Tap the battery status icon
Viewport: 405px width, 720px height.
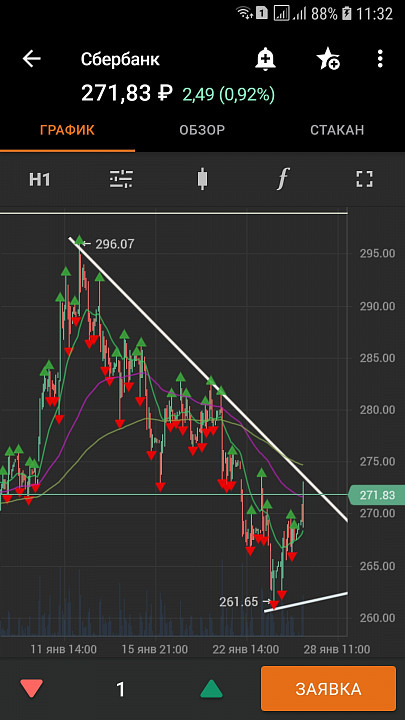(347, 13)
